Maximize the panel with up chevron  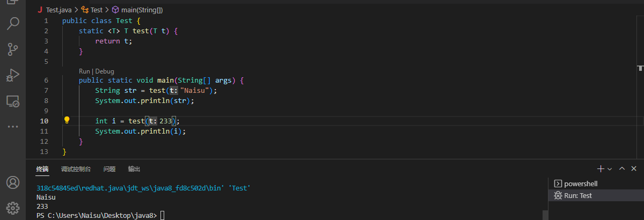coord(622,168)
